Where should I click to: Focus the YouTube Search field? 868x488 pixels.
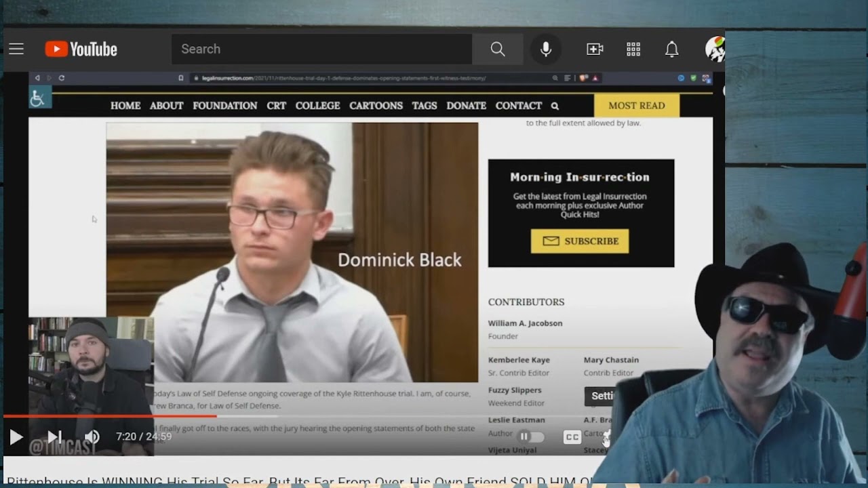[x=322, y=49]
